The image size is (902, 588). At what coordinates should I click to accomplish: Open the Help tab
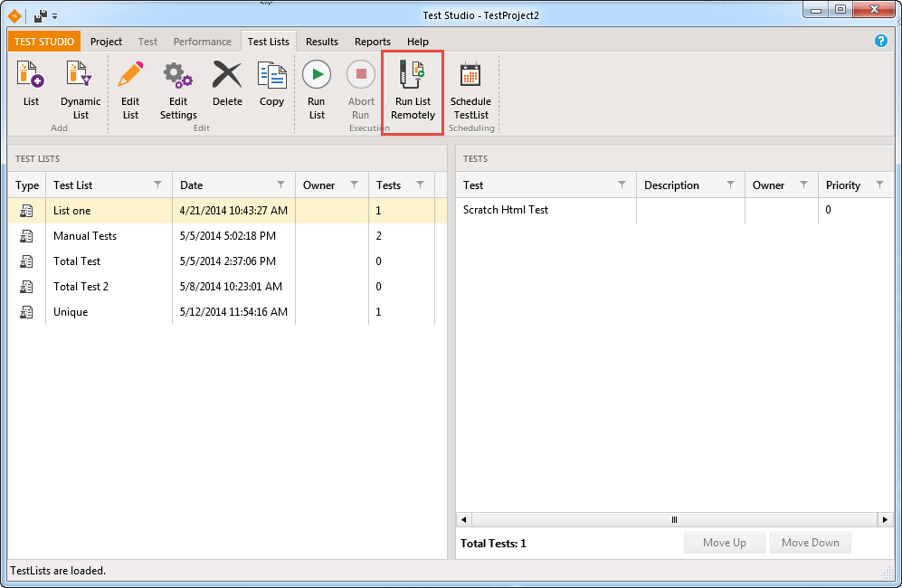point(418,42)
